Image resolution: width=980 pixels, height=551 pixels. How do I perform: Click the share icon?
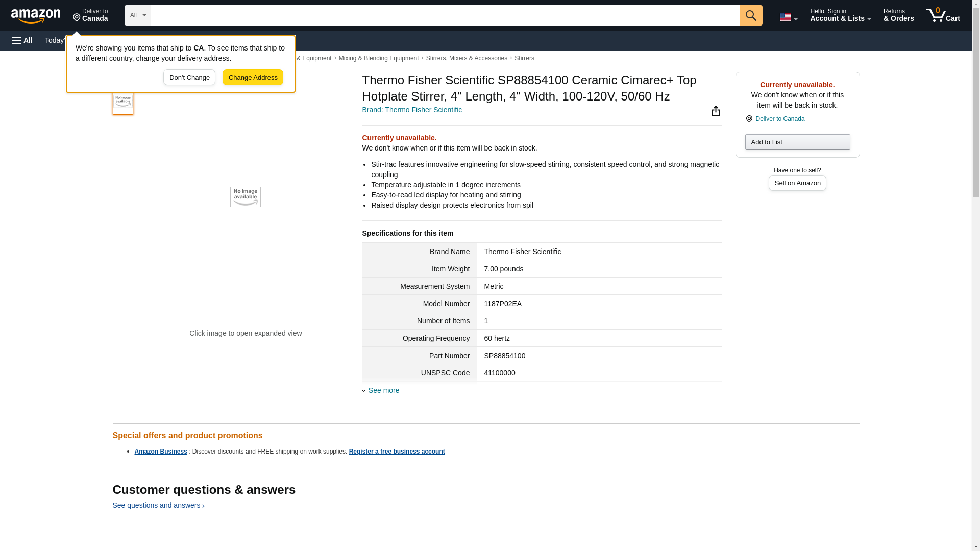(716, 111)
